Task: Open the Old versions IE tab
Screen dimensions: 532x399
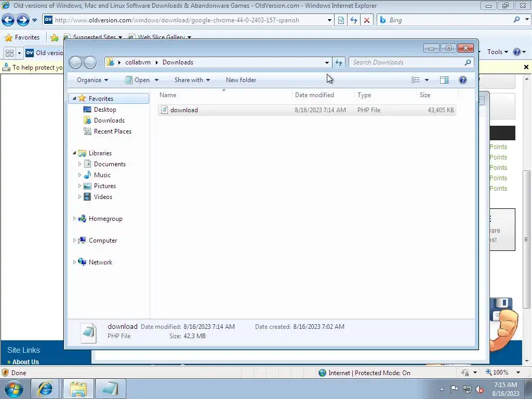Action: [x=45, y=53]
